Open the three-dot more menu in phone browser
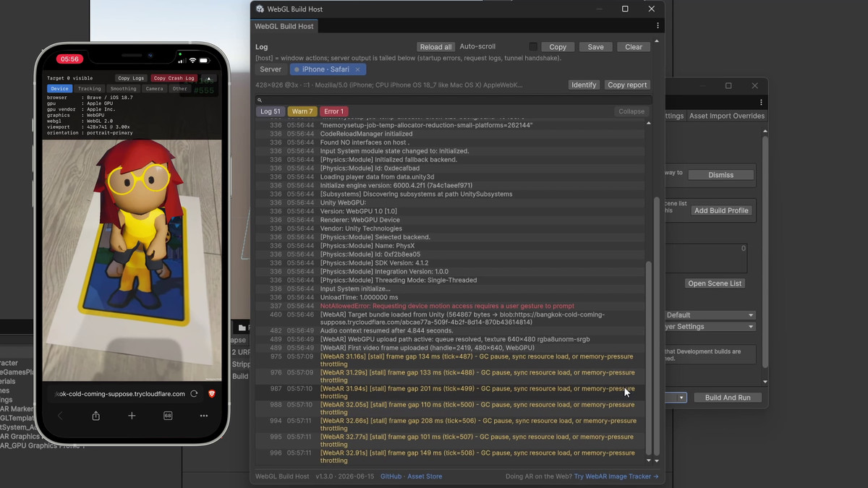Screen dimensions: 868x488 pyautogui.click(x=204, y=416)
